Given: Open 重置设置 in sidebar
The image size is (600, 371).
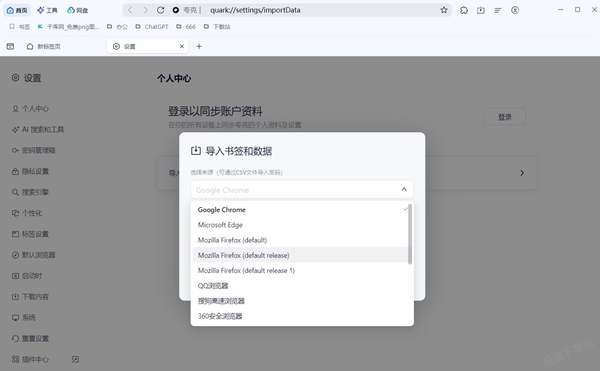Looking at the screenshot, I should (x=31, y=338).
